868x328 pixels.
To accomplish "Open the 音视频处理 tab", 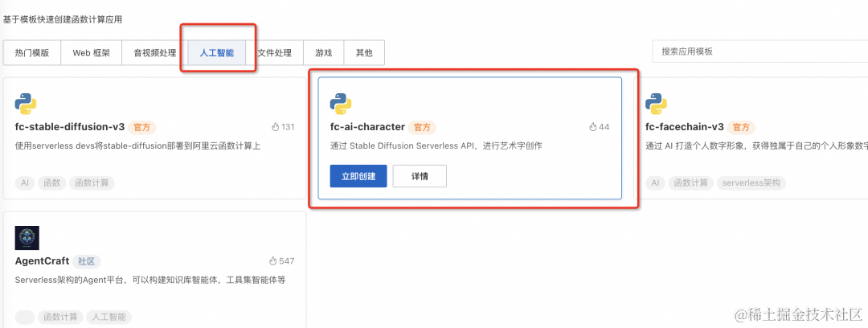I will tap(155, 53).
